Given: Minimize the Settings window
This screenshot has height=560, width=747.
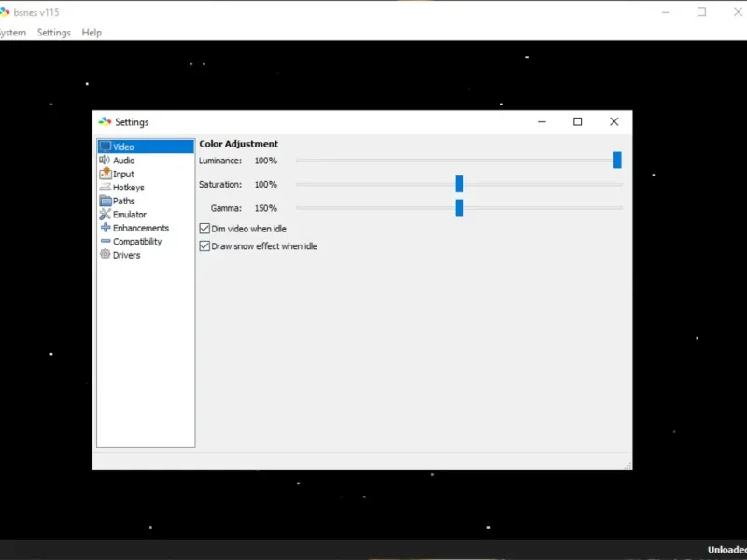Looking at the screenshot, I should point(542,122).
